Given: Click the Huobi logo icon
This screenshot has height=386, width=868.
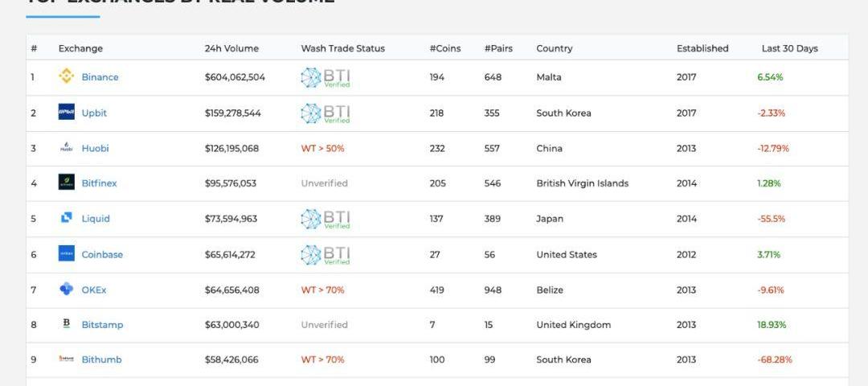Looking at the screenshot, I should [67, 148].
